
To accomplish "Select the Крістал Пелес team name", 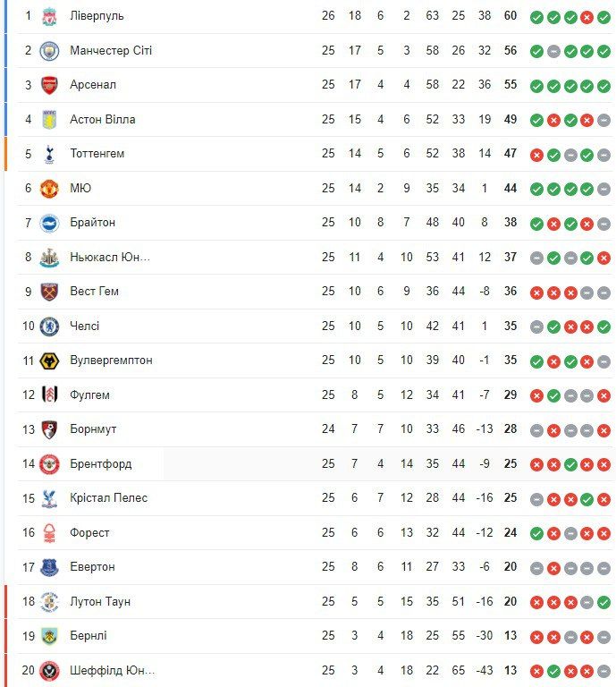I will click(108, 498).
